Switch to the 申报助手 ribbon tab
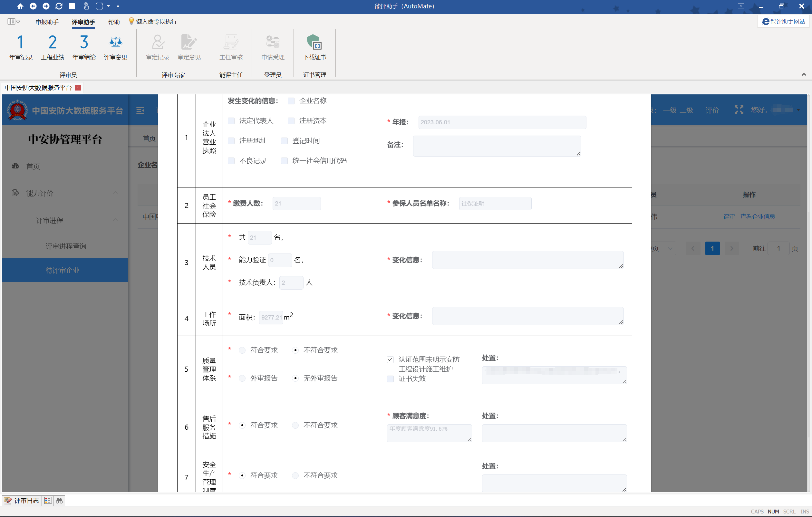This screenshot has width=812, height=517. (47, 22)
